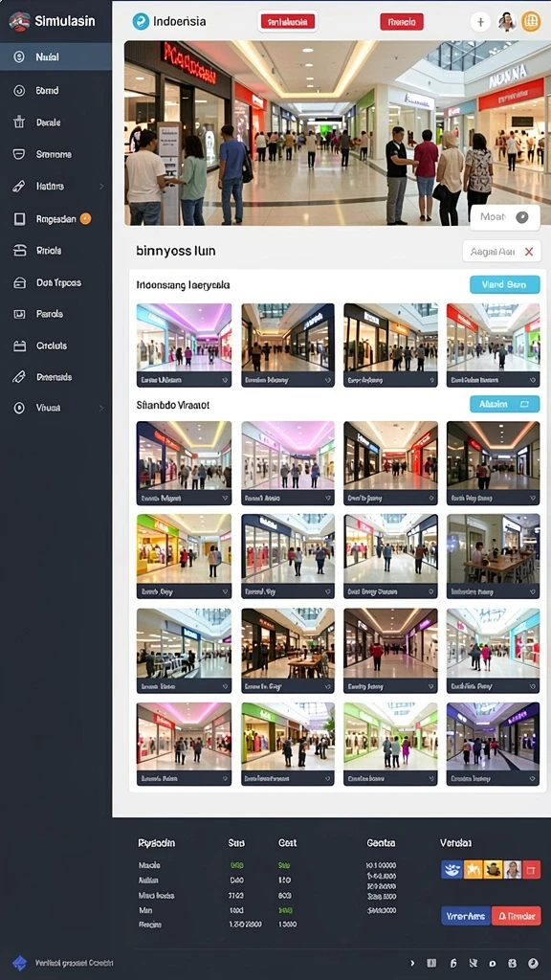Select Nuial in the sidebar
Screen dimensions: 551x980
point(55,56)
